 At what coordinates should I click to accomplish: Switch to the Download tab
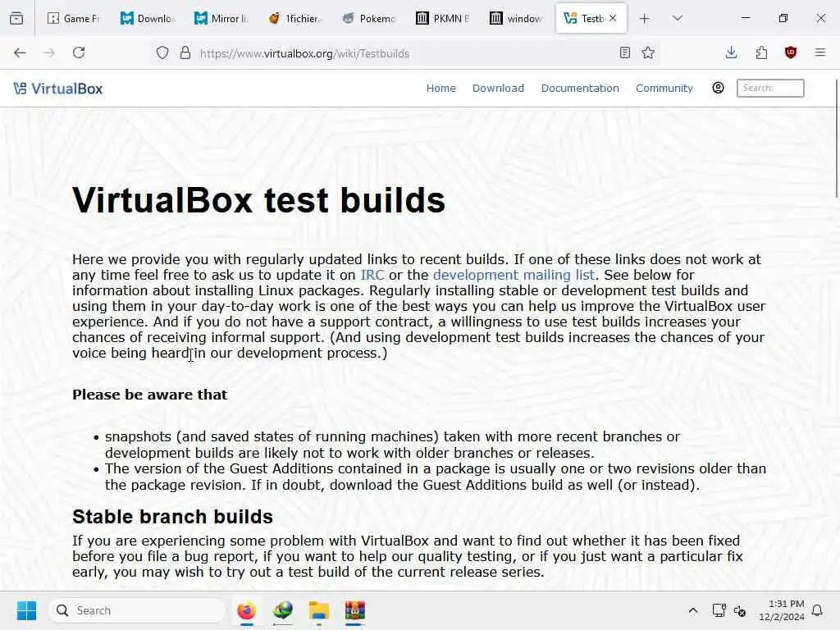point(148,18)
